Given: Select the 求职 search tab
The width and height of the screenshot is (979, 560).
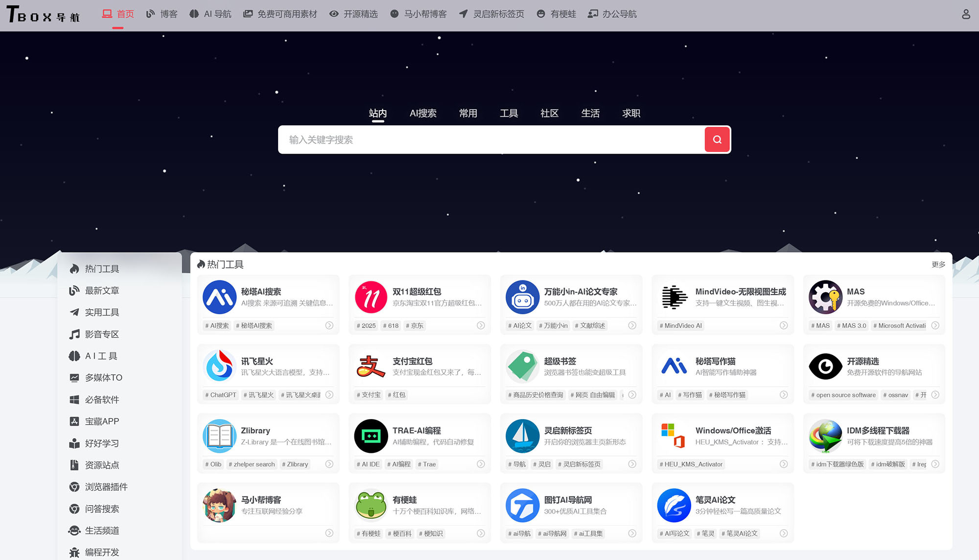Looking at the screenshot, I should point(631,113).
